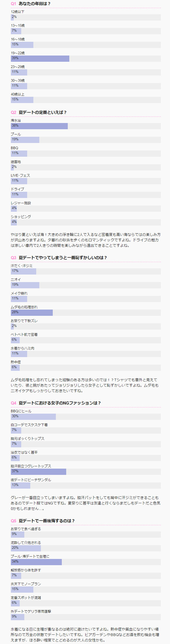Screen dimensions: 170x644
Task: Select the BBQにヒール 30% bar
Action: coord(86,416)
